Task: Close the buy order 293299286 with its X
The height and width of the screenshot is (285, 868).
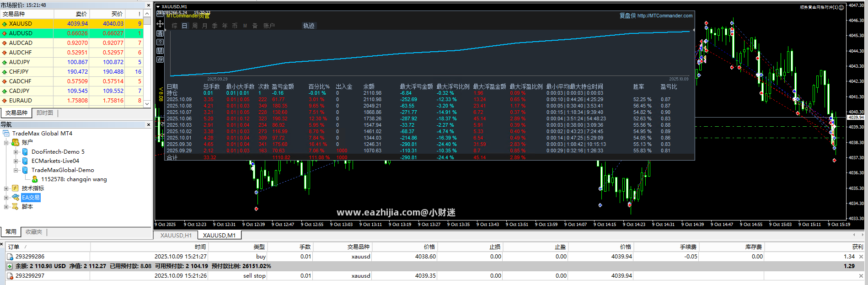Action: coord(861,257)
